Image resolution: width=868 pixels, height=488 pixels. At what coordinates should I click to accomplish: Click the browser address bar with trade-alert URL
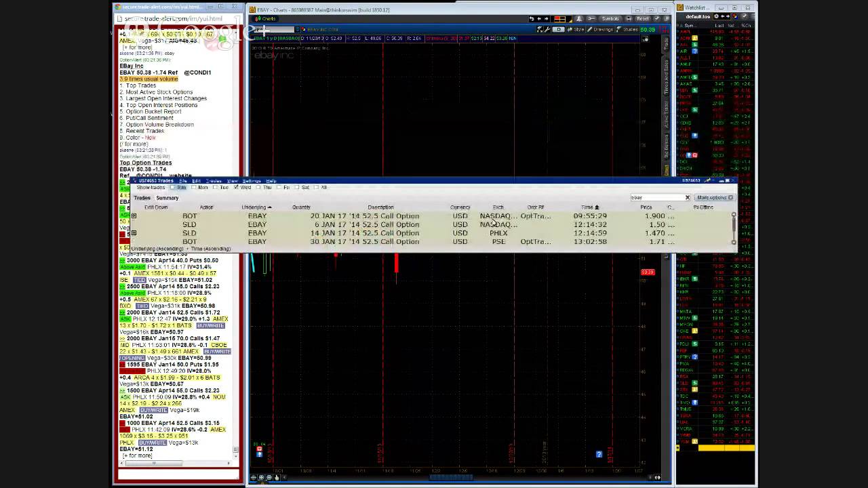pos(179,18)
